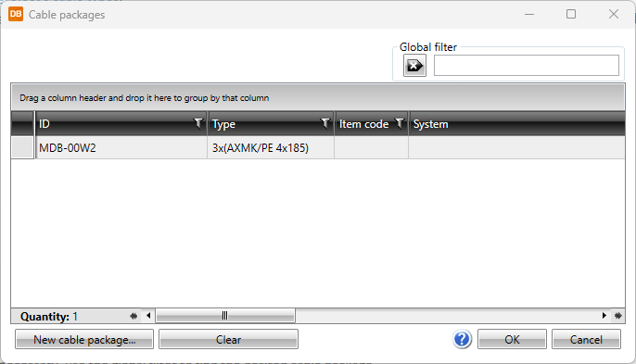Confirm with the OK button

[x=512, y=339]
